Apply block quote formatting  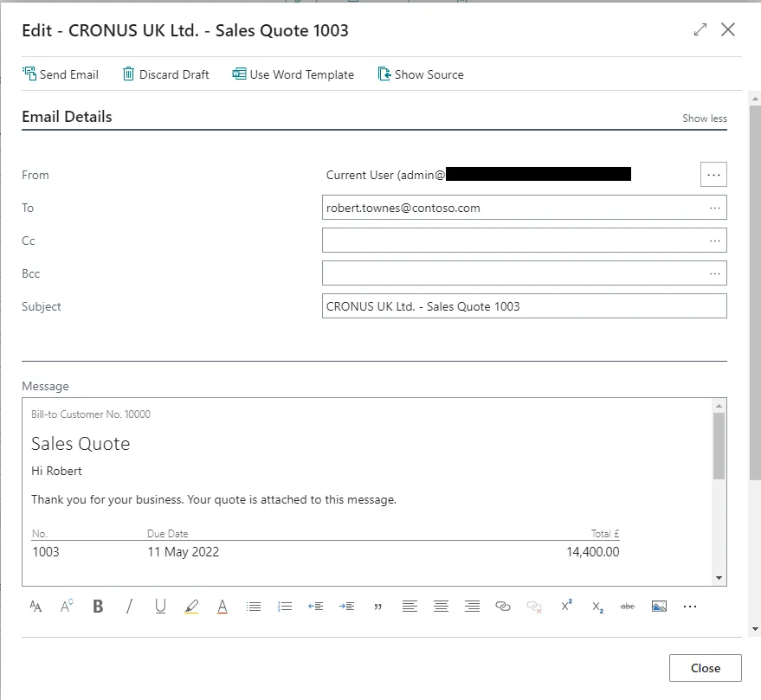pos(378,607)
